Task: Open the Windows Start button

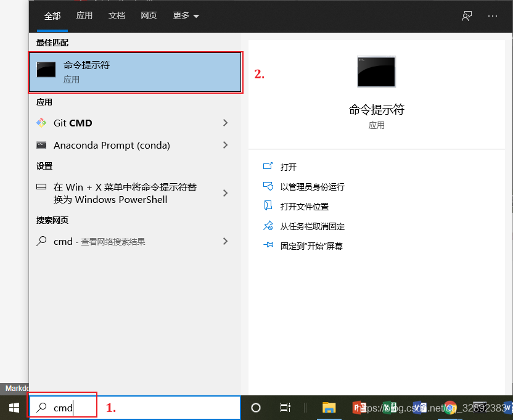Action: [14, 408]
